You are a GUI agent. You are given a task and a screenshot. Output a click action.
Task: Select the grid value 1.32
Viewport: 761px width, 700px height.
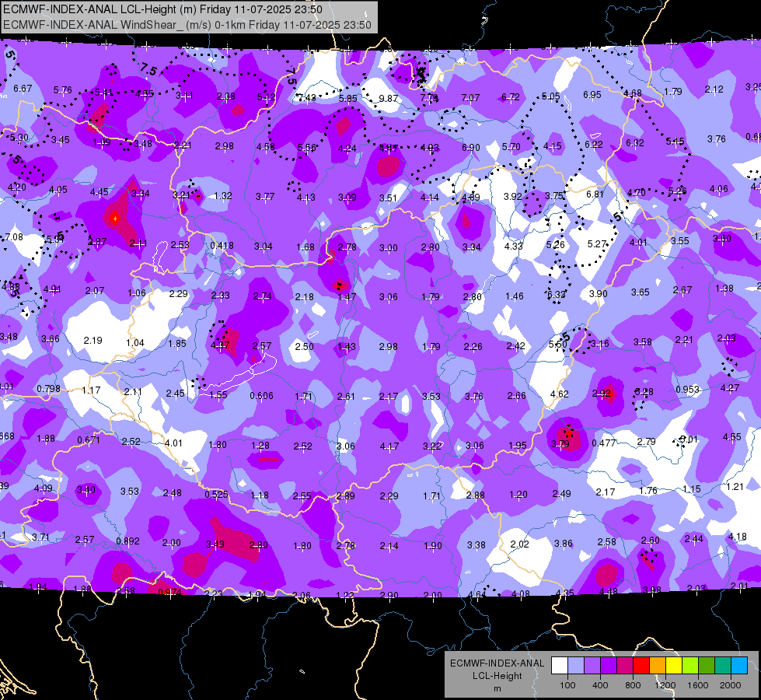(223, 196)
